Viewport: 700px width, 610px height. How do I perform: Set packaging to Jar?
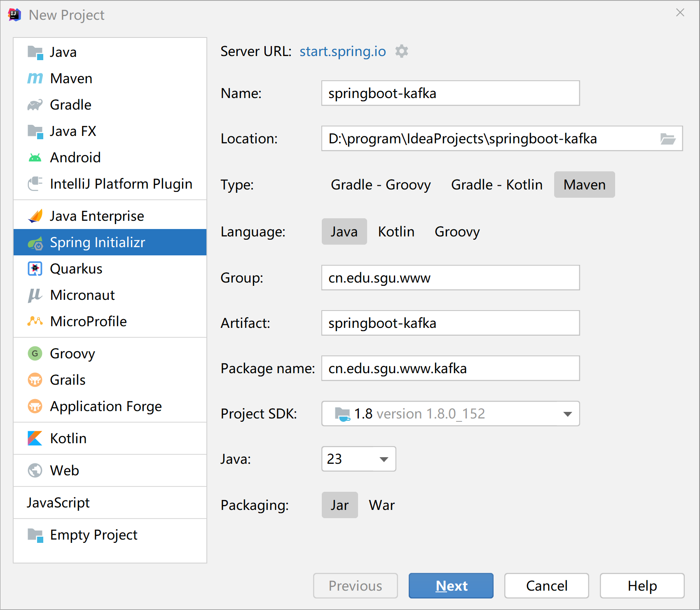pyautogui.click(x=340, y=505)
